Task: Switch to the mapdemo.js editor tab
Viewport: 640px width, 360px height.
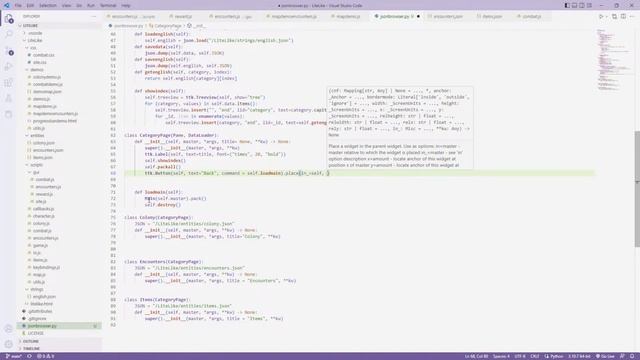Action: click(x=348, y=16)
